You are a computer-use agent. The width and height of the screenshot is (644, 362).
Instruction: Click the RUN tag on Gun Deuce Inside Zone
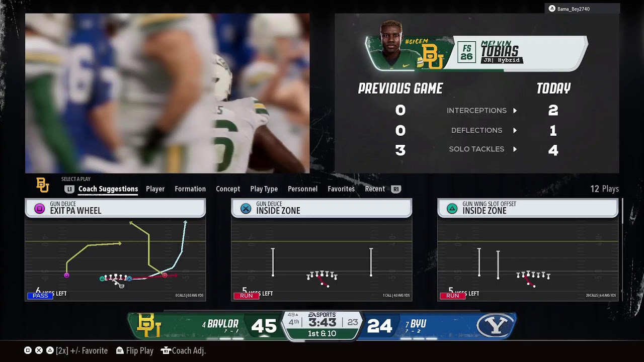tap(246, 296)
